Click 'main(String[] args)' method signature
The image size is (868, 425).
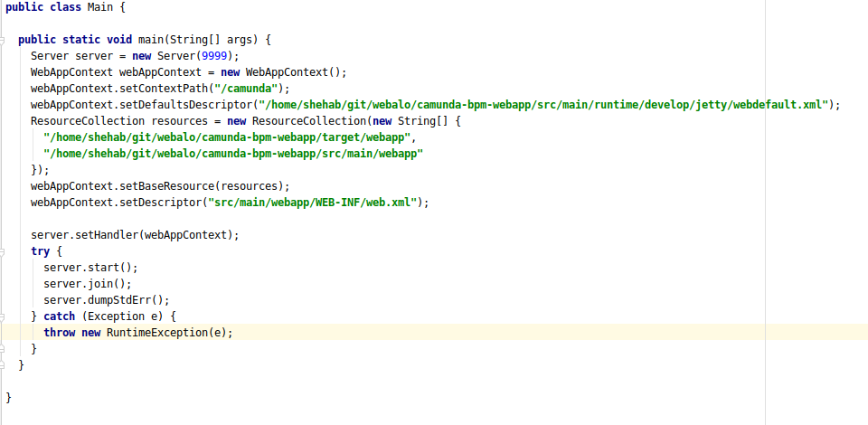click(x=198, y=40)
